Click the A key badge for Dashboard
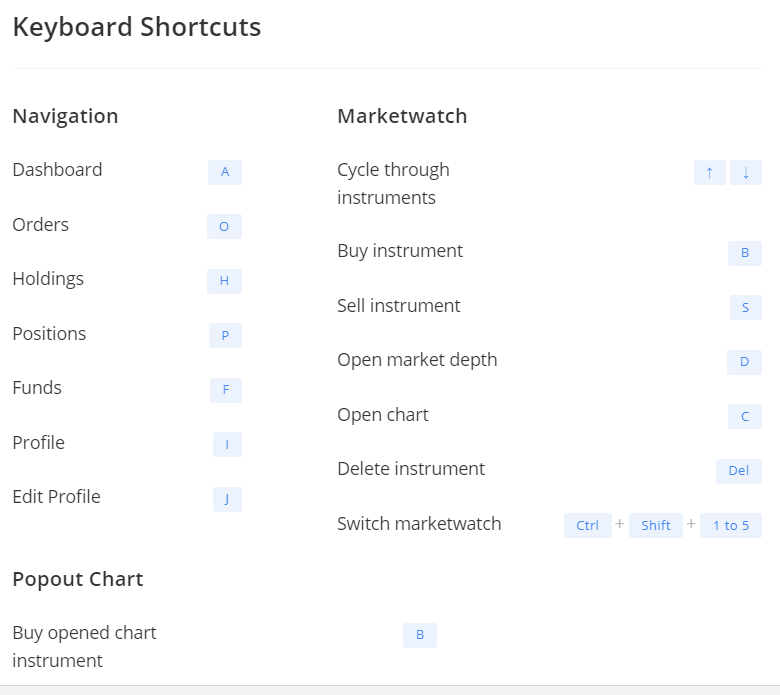Screen dimensions: 780x695 (x=225, y=172)
